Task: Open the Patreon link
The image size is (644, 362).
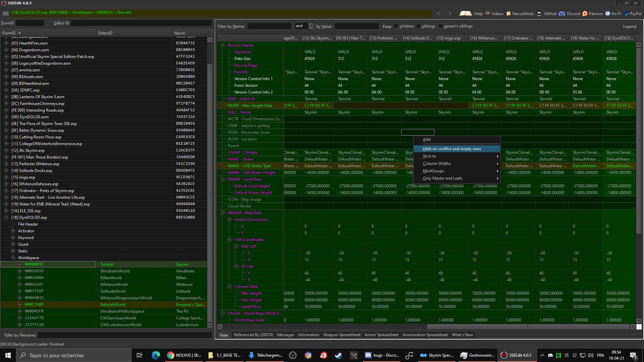Action: (x=593, y=14)
